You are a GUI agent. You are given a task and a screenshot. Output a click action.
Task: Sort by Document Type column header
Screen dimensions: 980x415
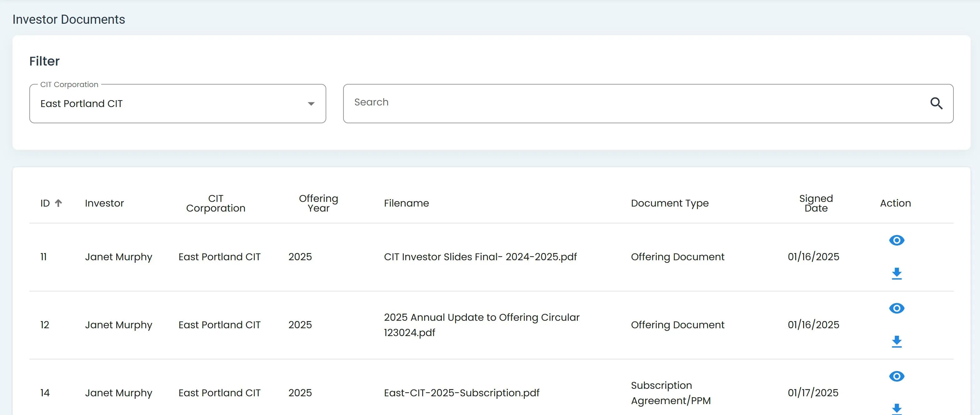pos(669,203)
